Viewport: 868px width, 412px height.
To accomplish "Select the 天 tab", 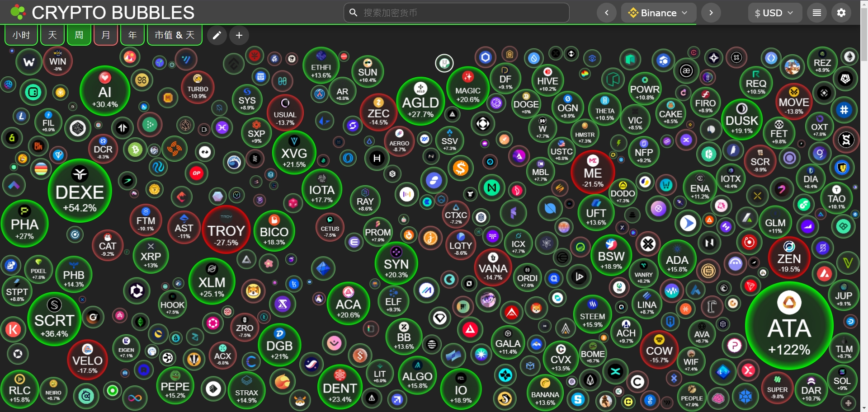I will coord(52,35).
